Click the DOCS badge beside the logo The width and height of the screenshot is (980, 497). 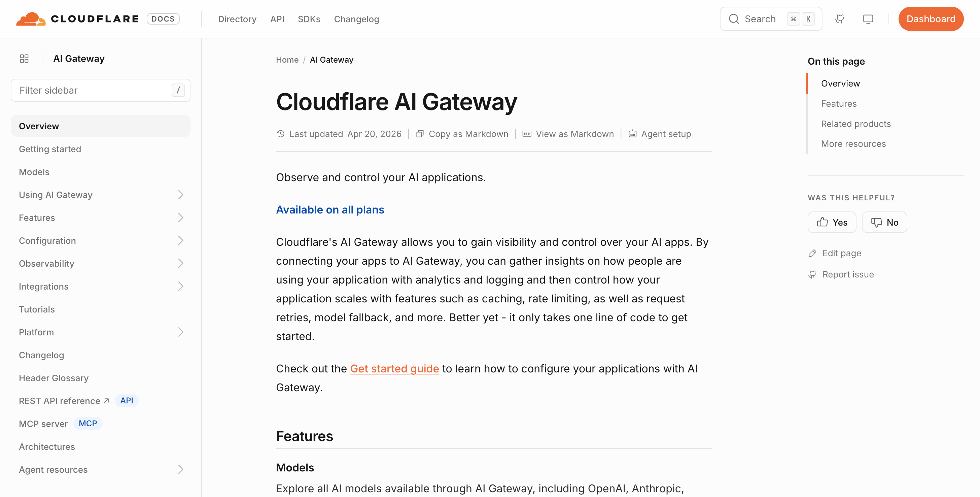(163, 19)
